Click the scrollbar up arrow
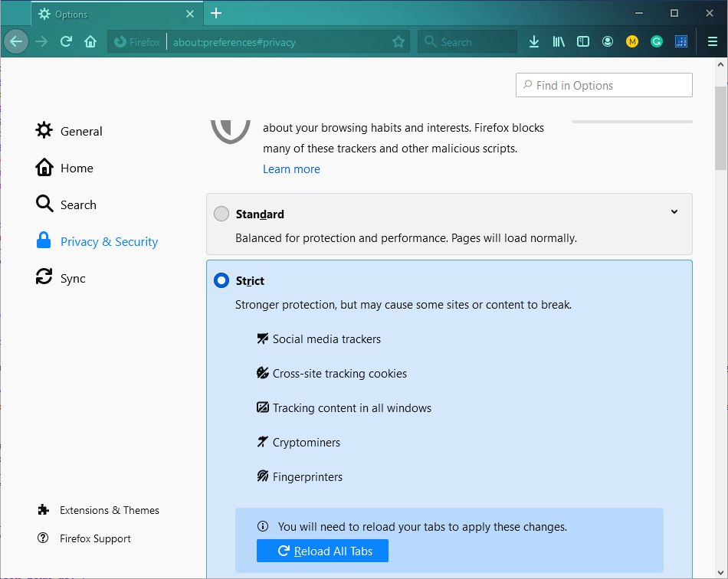 coord(720,64)
